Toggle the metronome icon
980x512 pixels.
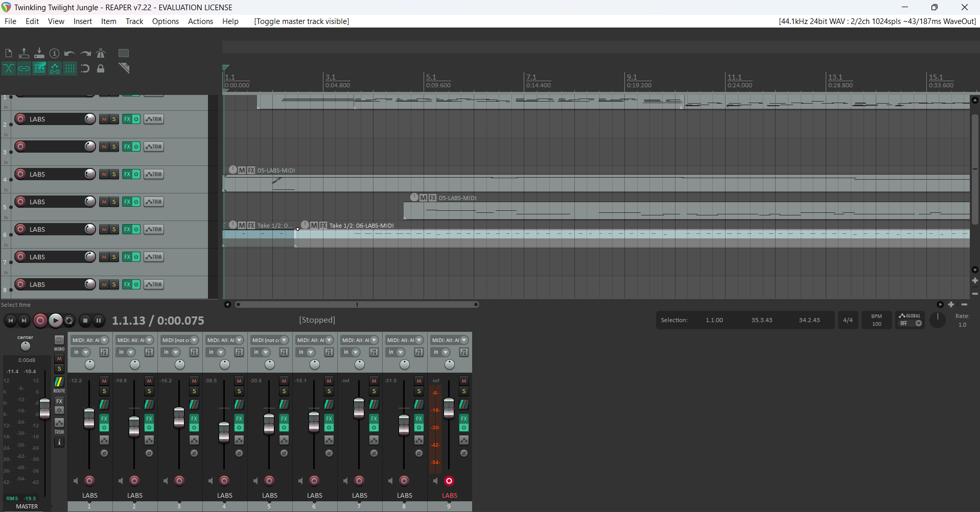pos(101,53)
